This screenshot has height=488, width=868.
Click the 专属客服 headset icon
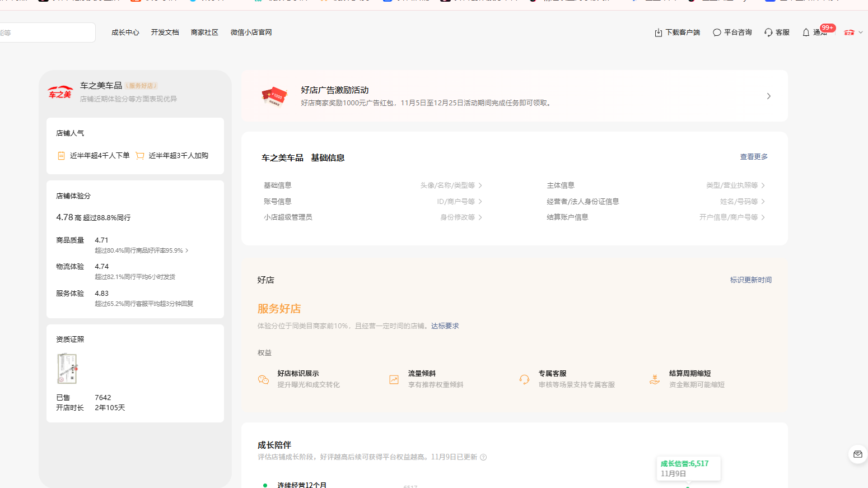(524, 379)
